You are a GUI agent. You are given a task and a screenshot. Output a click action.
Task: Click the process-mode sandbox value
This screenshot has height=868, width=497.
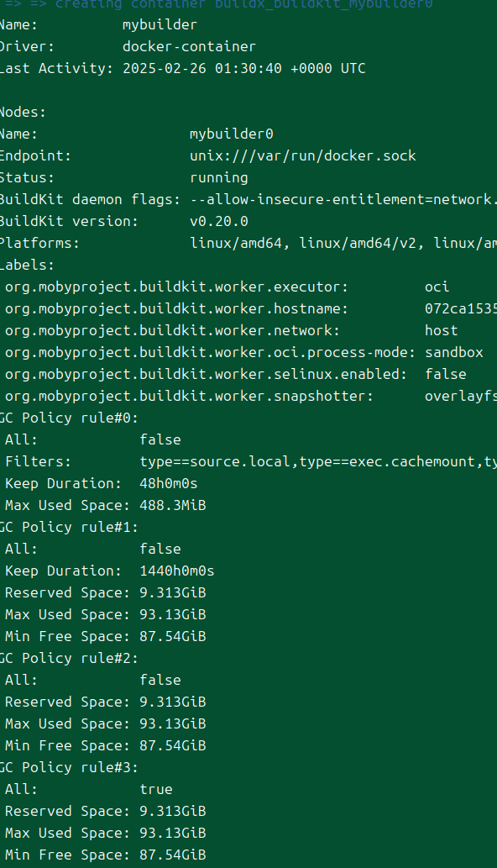(454, 353)
